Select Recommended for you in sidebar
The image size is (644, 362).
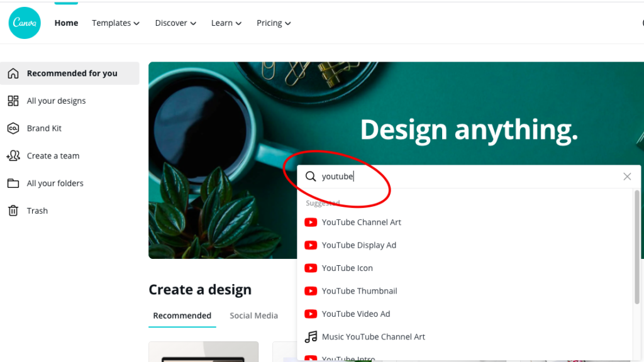(x=70, y=74)
